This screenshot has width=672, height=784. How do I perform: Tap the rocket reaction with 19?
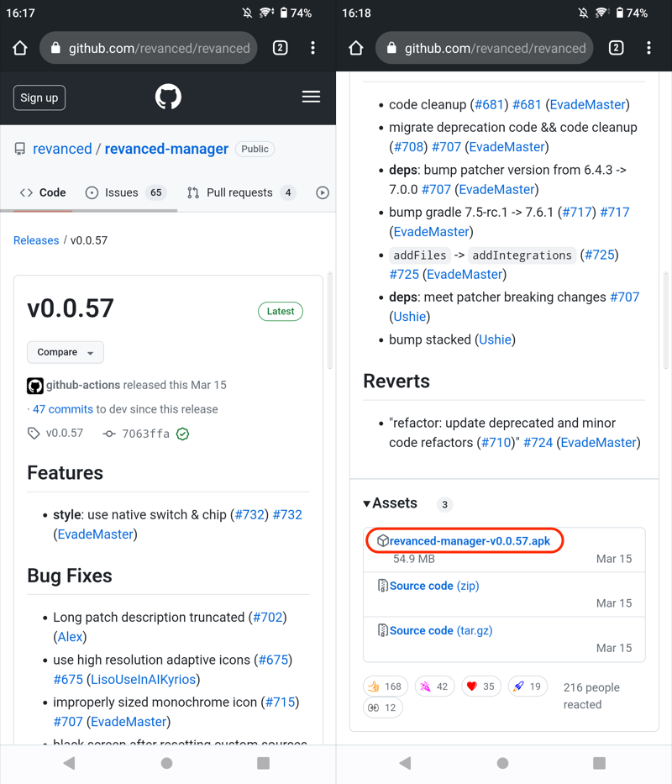tap(528, 687)
